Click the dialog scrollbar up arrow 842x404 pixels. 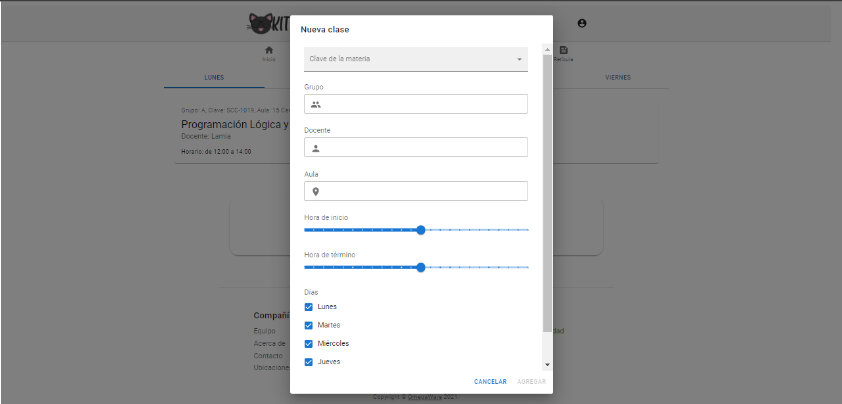tap(547, 50)
